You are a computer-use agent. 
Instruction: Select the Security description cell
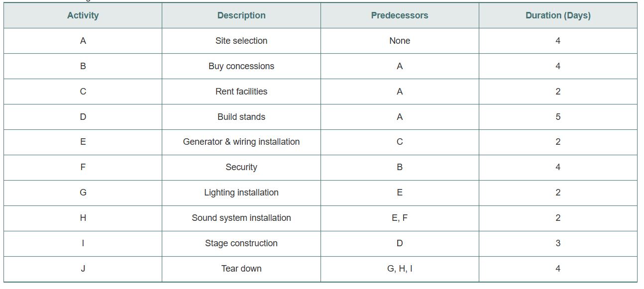tap(241, 167)
